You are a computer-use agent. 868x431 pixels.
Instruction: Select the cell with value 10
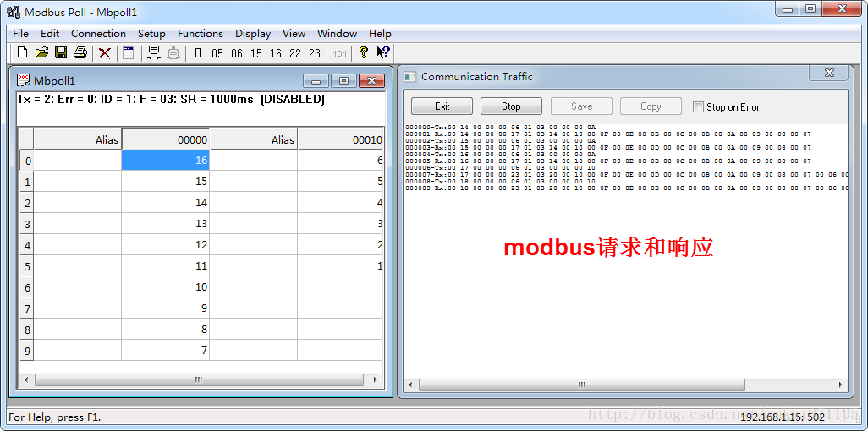(166, 286)
